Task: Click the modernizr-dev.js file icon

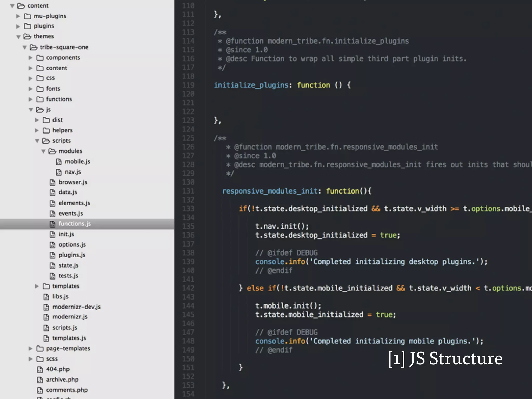Action: [x=46, y=307]
